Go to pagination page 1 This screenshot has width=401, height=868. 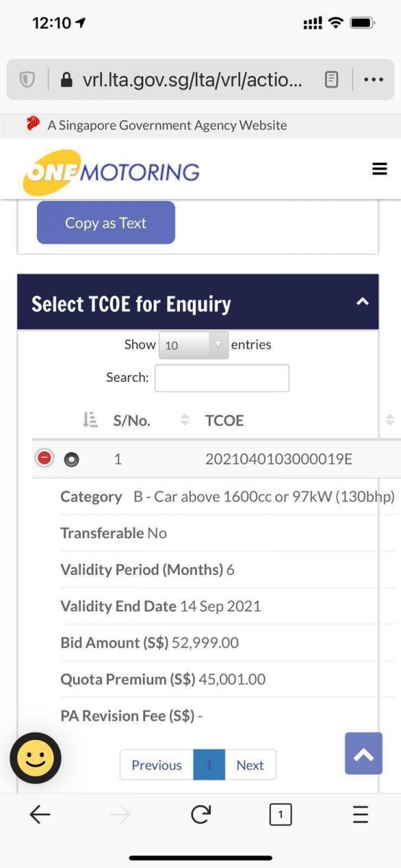(x=209, y=765)
